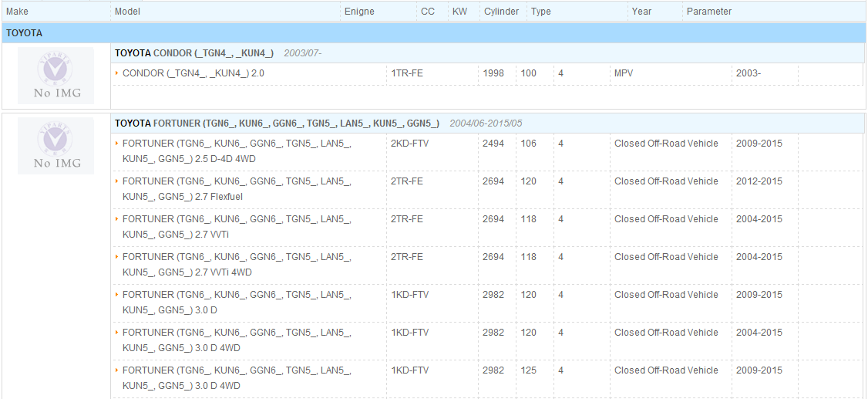Open the TOYOTA CONDOR (_TGN4_, _KUN4_) group heading
This screenshot has height=399, width=868.
(x=194, y=53)
